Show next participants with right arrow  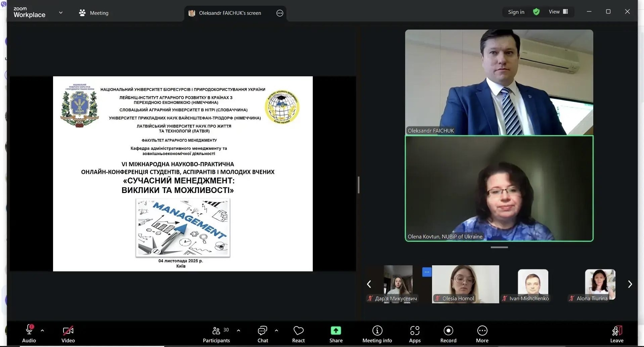point(630,284)
